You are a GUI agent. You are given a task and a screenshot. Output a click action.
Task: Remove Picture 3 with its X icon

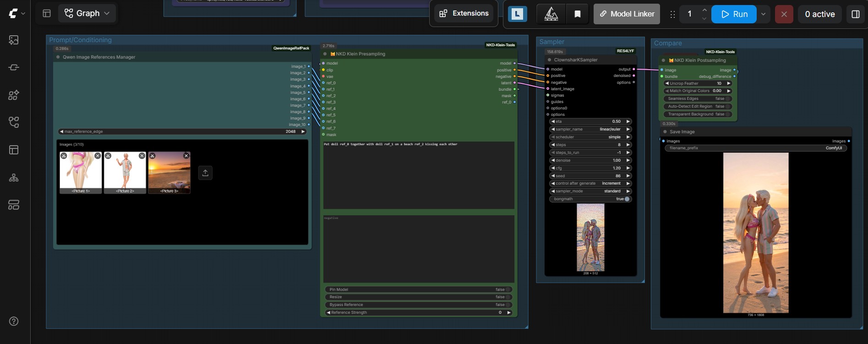(x=186, y=156)
